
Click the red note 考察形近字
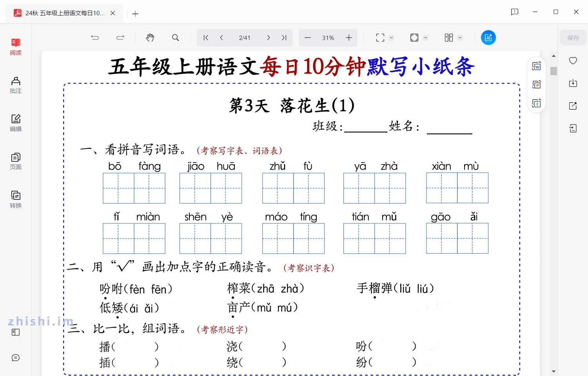pos(222,330)
